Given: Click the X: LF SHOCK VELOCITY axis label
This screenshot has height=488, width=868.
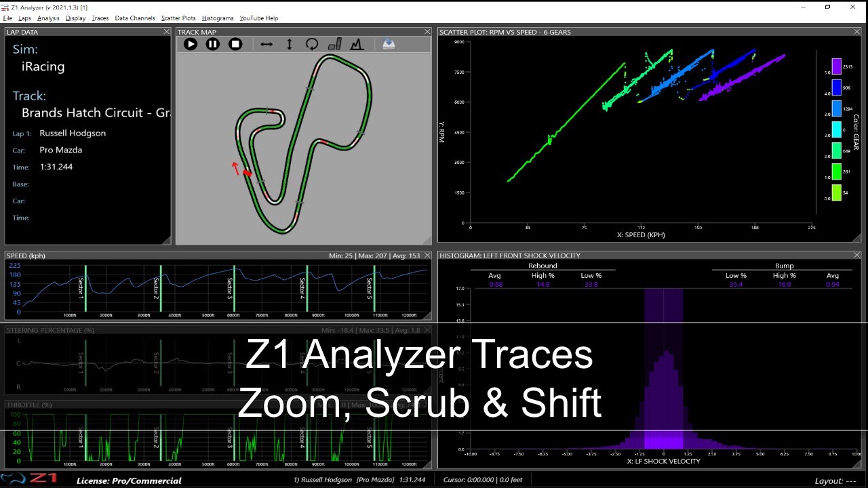Looking at the screenshot, I should 663,461.
